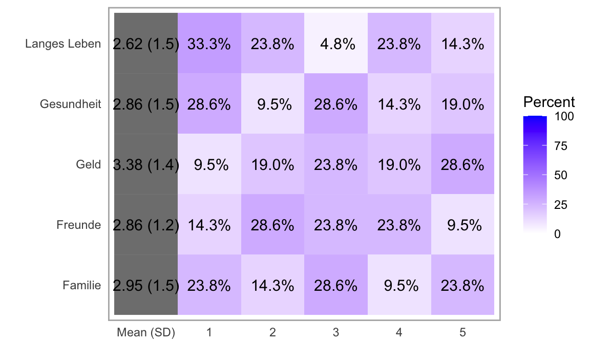Click the Langes Leben row label
Image resolution: width=590 pixels, height=364 pixels.
point(63,44)
